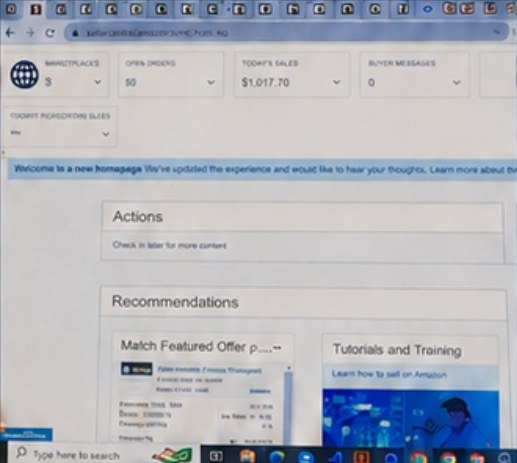Image resolution: width=517 pixels, height=463 pixels.
Task: Switch to the browser tab with the blue icon
Action: pyautogui.click(x=427, y=9)
